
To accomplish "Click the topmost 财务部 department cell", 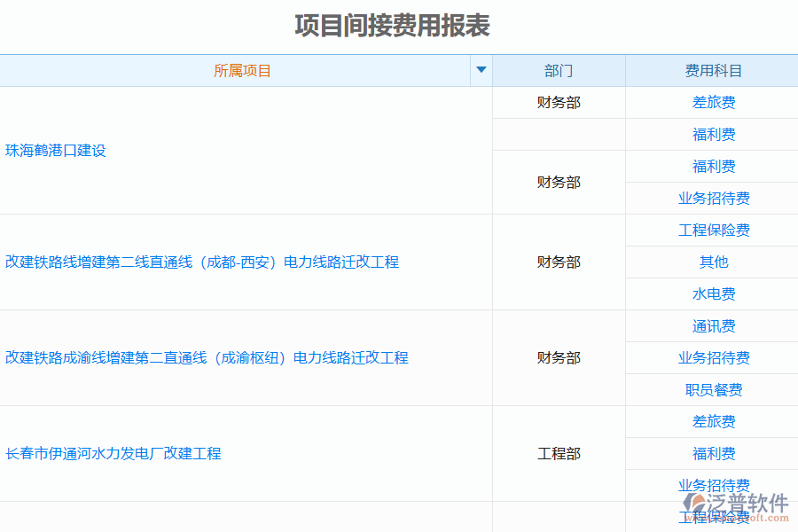I will click(559, 102).
